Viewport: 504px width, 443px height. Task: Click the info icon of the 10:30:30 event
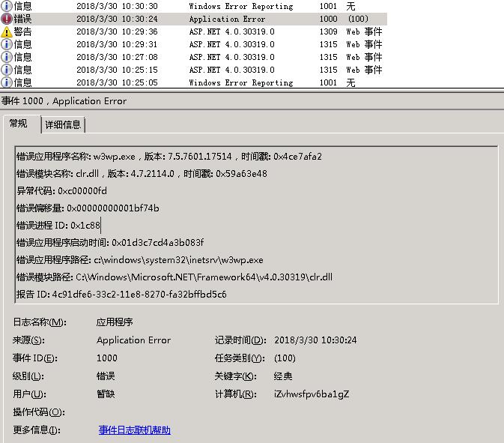7,6
